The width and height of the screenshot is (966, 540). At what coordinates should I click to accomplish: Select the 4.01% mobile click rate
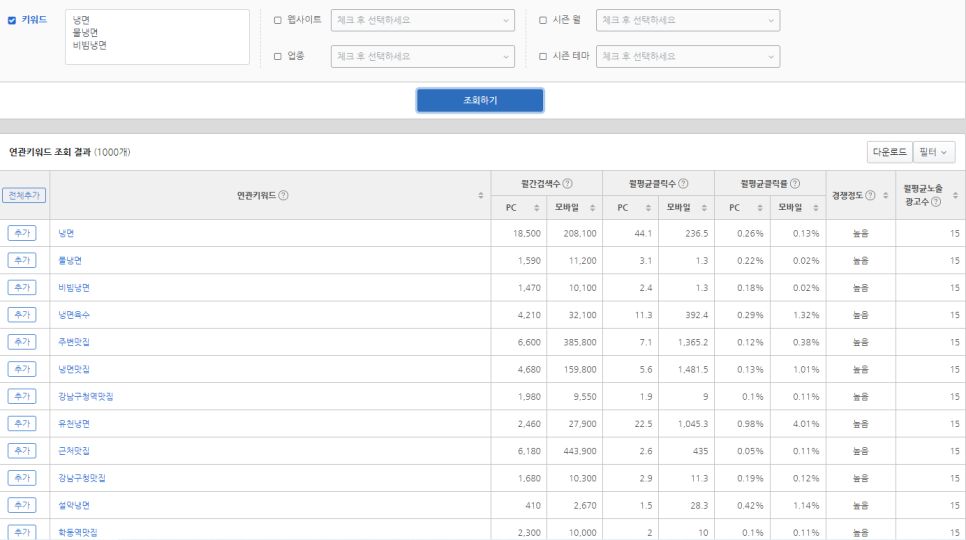coord(806,424)
